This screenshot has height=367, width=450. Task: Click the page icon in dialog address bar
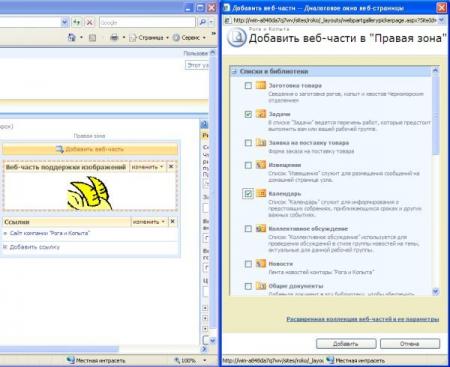[x=227, y=21]
